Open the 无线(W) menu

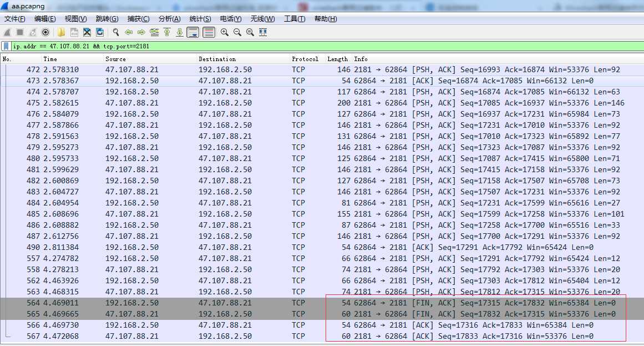262,19
